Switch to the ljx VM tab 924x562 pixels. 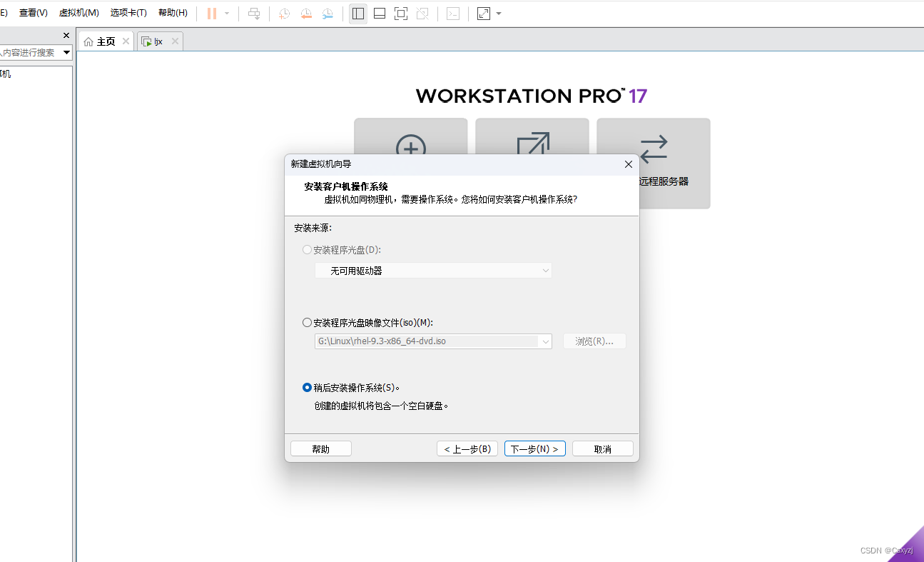click(x=153, y=41)
